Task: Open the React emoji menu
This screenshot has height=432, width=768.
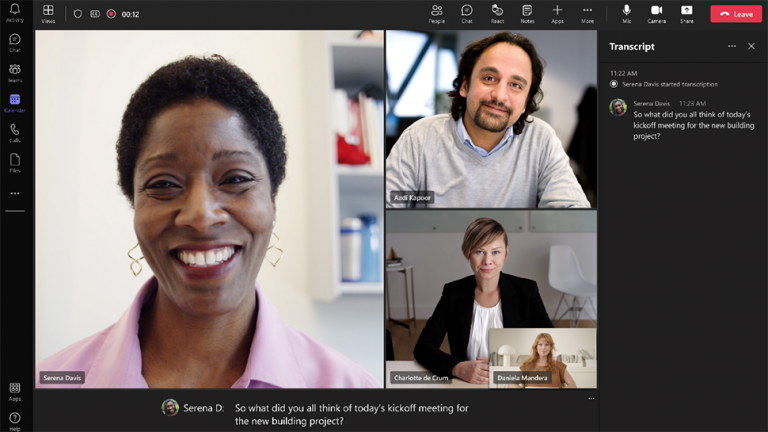Action: coord(497,13)
